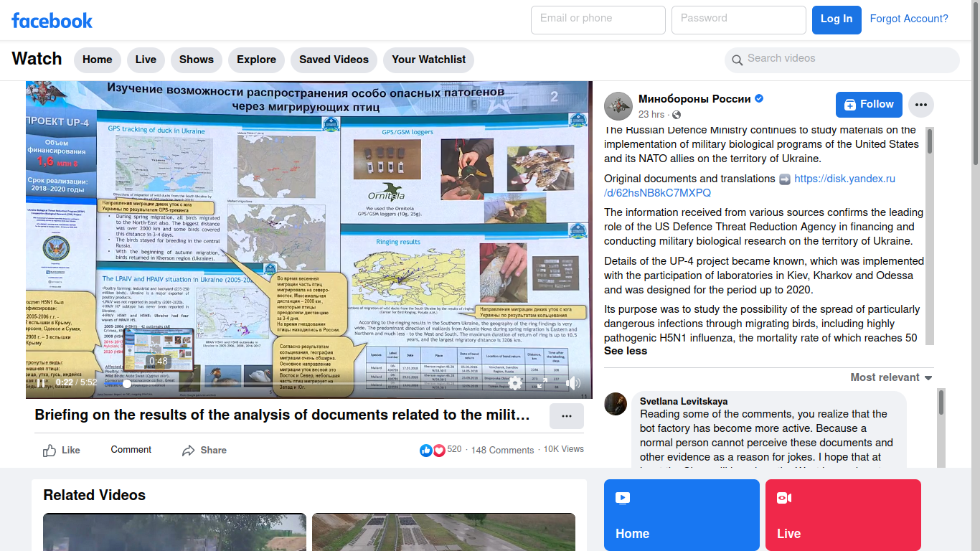This screenshot has height=551, width=980.
Task: Click the plus icon on Follow button
Action: coord(850,105)
